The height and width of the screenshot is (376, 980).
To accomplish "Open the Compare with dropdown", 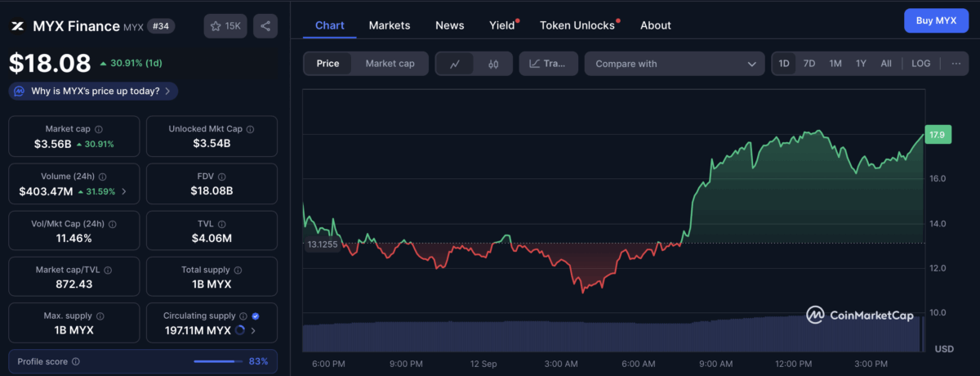I will point(675,64).
